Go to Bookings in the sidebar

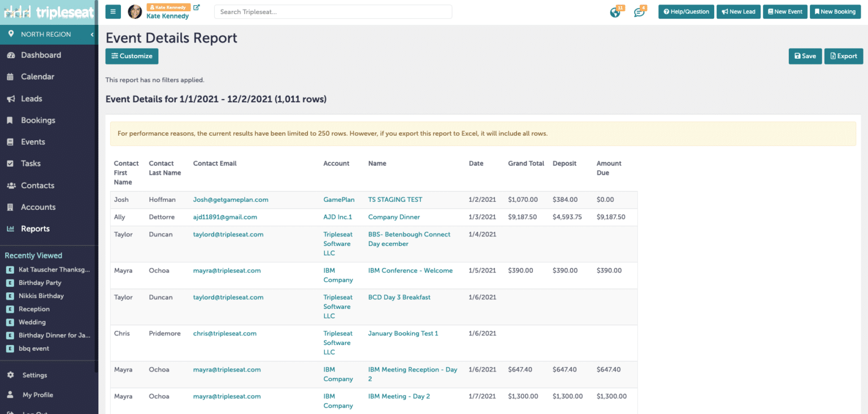click(38, 120)
